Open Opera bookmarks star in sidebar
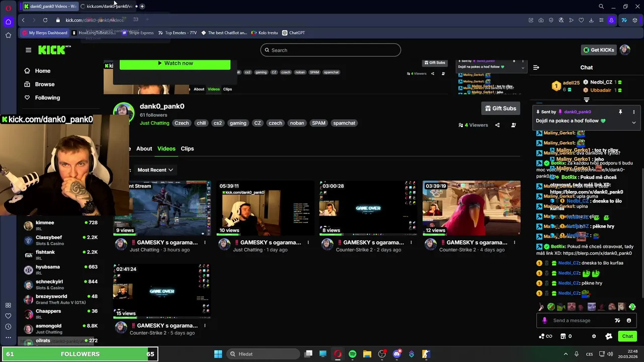This screenshot has height=362, width=644. [8, 35]
